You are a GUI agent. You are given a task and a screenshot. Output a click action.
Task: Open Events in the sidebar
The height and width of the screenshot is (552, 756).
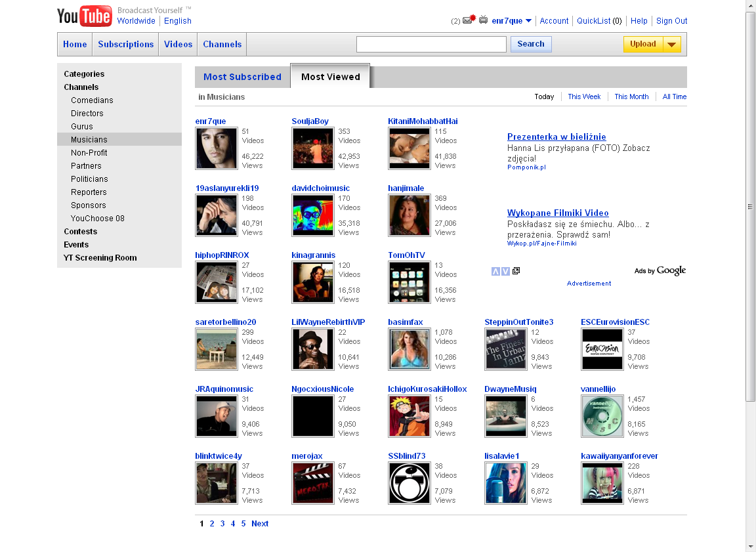(76, 244)
